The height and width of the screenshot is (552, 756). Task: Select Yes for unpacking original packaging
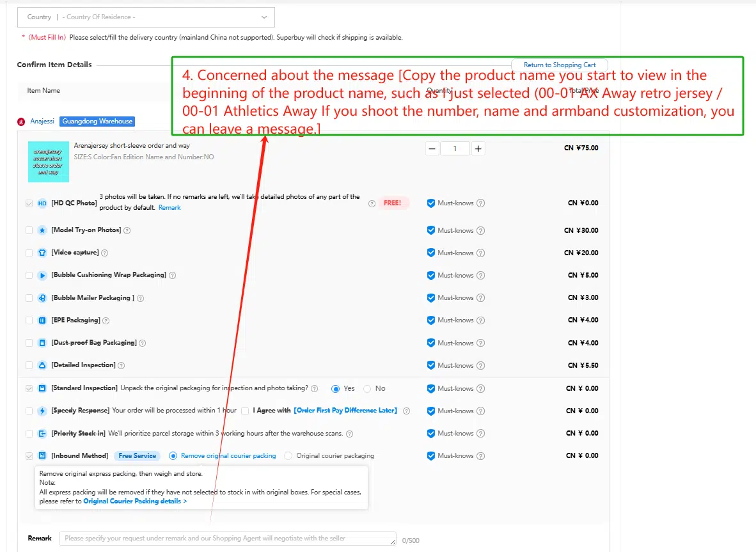336,388
